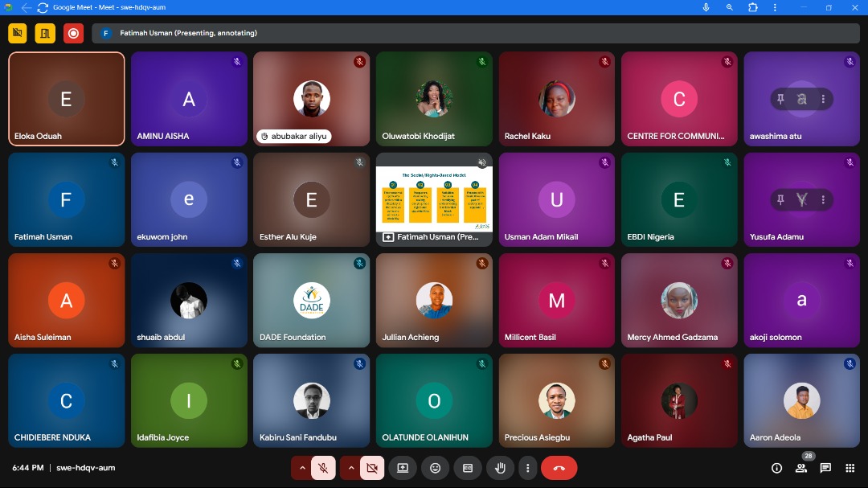Viewport: 868px width, 488px height.
Task: Click the muted mic icon on AMINU AISHA tile
Action: tap(237, 61)
